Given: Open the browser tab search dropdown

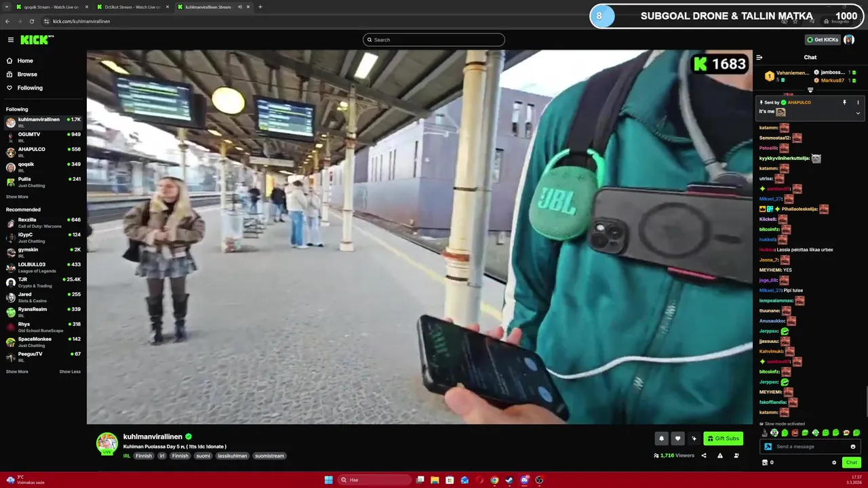Looking at the screenshot, I should click(7, 7).
